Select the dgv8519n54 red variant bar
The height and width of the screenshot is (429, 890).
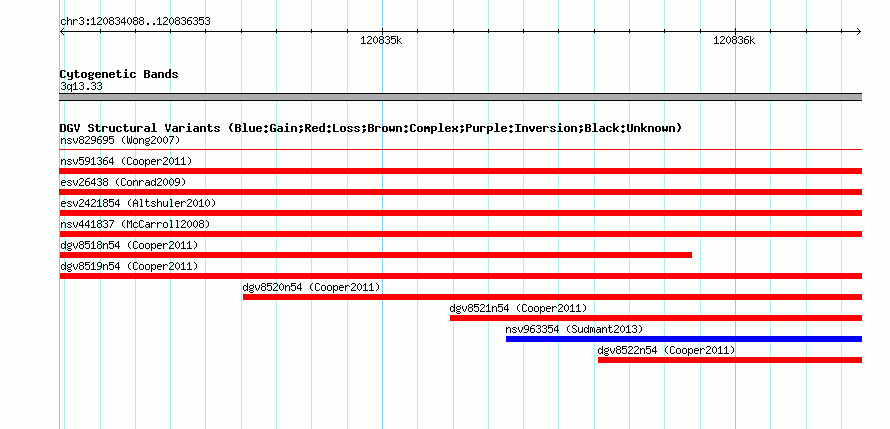pos(461,276)
